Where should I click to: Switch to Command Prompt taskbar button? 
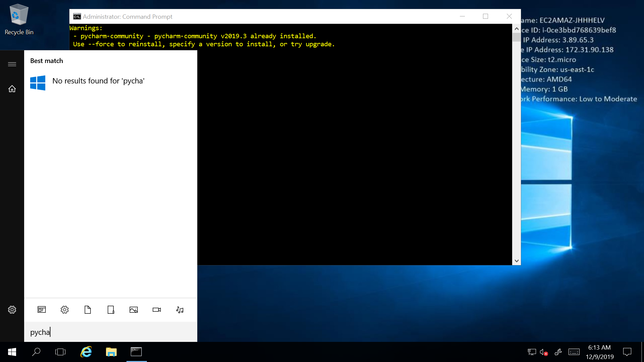[136, 352]
